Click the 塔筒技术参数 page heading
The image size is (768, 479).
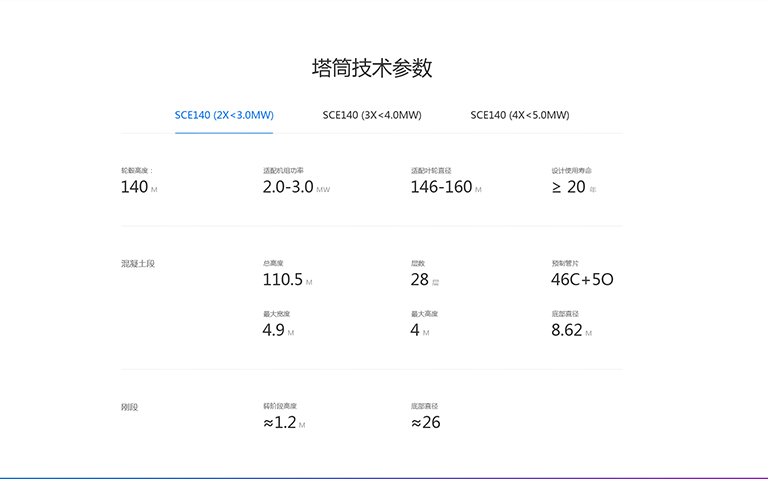tap(372, 68)
